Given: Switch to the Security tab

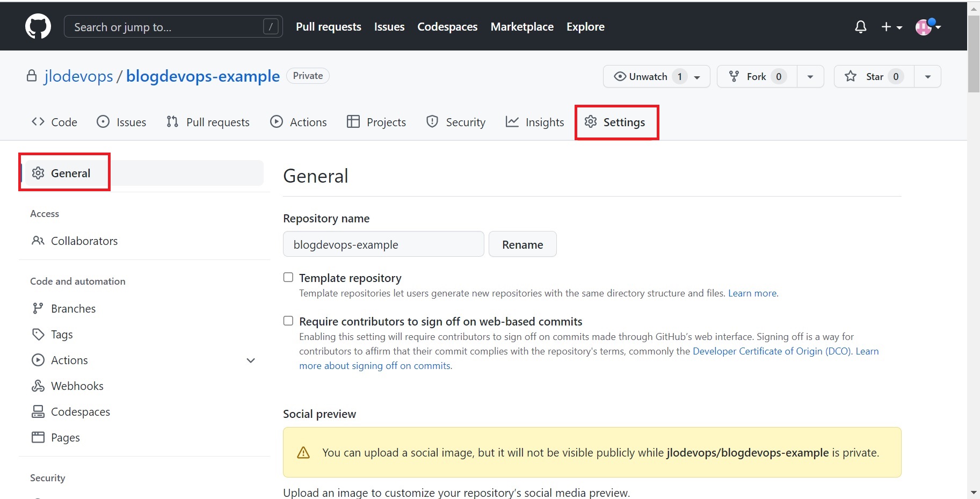Looking at the screenshot, I should (456, 122).
